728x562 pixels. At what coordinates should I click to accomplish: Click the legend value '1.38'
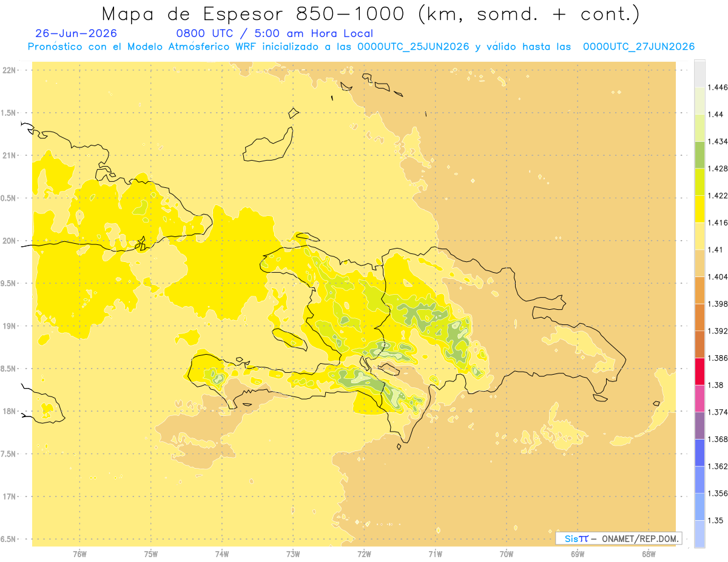pos(716,385)
